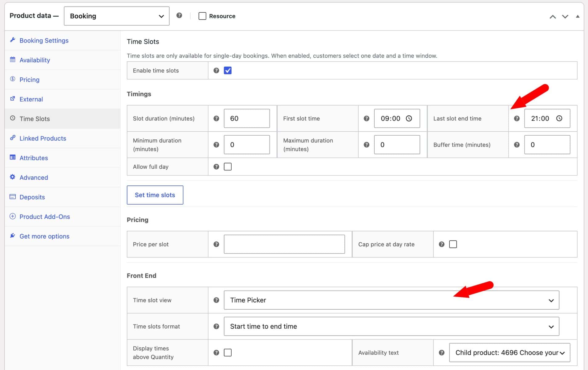The height and width of the screenshot is (370, 588).
Task: Click the gear icon beside Advanced
Action: [13, 177]
